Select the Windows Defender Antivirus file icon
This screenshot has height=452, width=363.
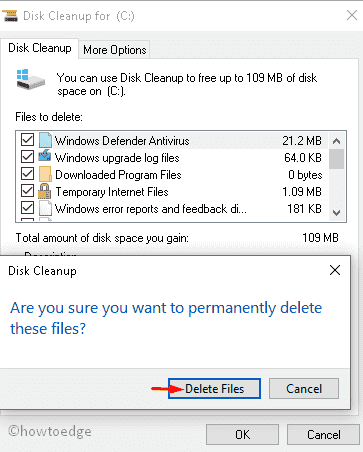pyautogui.click(x=45, y=140)
